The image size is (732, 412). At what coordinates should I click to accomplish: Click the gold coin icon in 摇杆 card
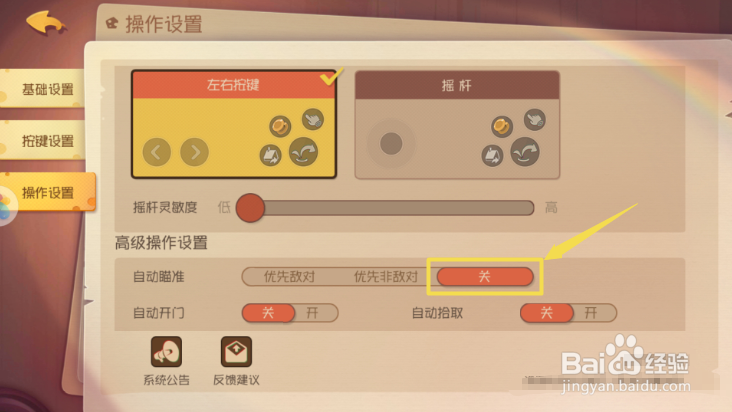pos(502,126)
